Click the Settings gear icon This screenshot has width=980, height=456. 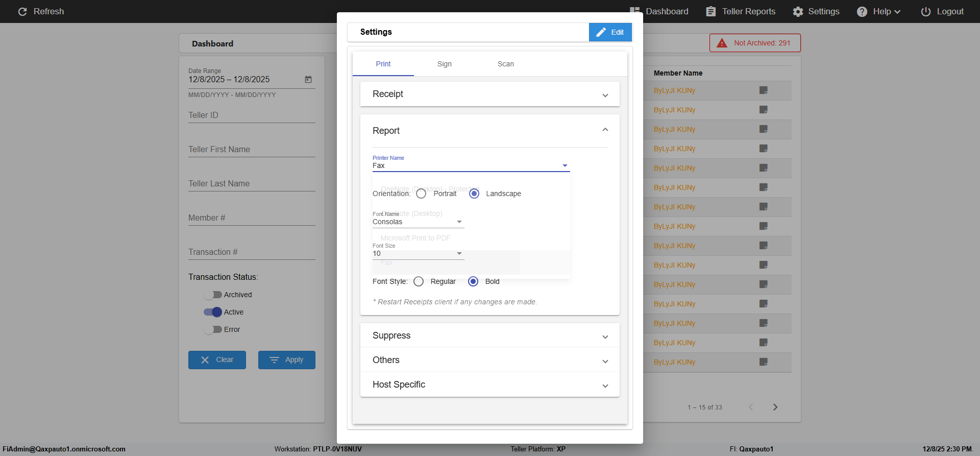tap(798, 12)
